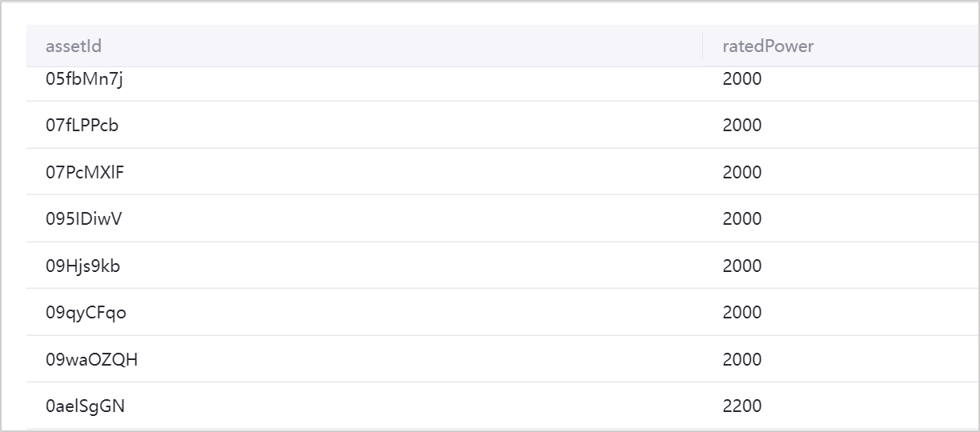Viewport: 980px width, 432px height.
Task: Select the 2000 value in the 09qyCFqo row
Action: [x=742, y=313]
